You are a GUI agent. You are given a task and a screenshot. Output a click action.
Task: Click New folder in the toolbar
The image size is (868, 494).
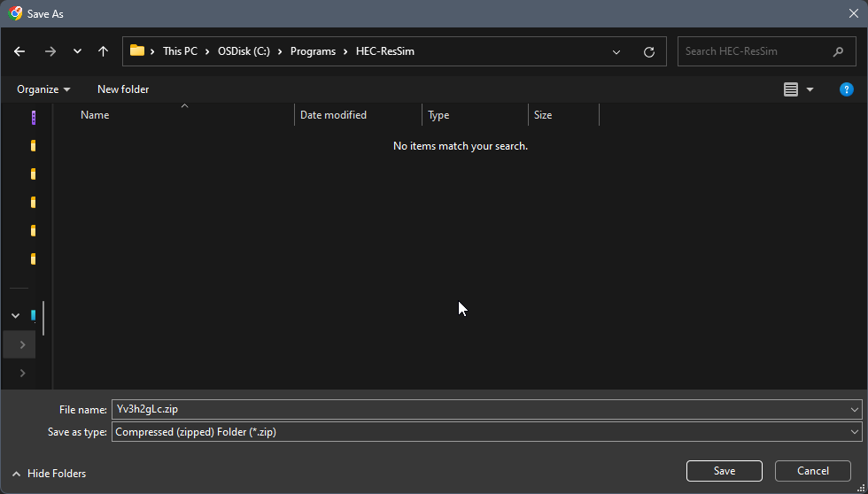(123, 89)
